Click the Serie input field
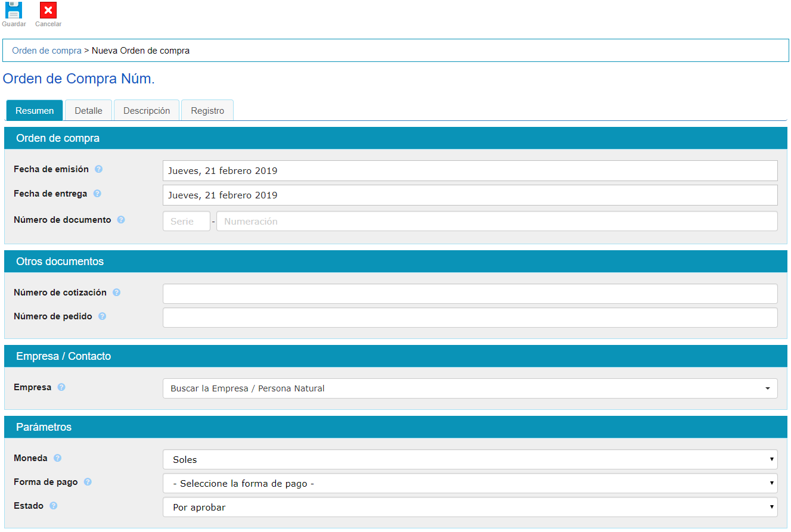The height and width of the screenshot is (532, 791). pos(186,221)
